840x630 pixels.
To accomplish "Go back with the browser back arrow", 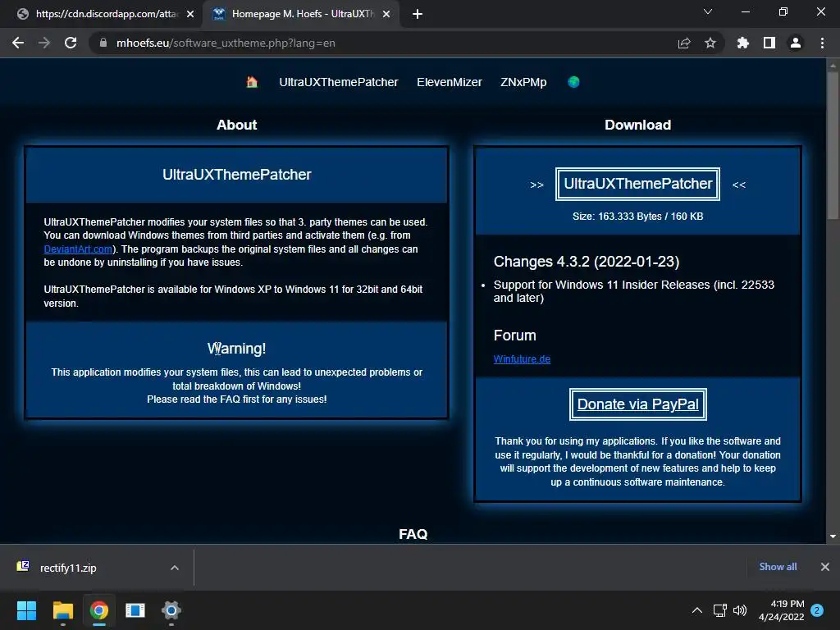I will coord(18,43).
